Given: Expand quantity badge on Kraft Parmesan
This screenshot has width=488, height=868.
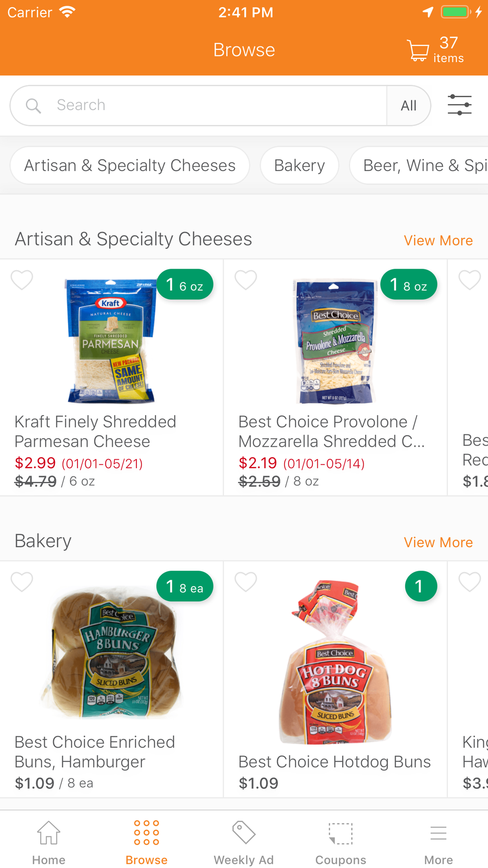Looking at the screenshot, I should (185, 285).
